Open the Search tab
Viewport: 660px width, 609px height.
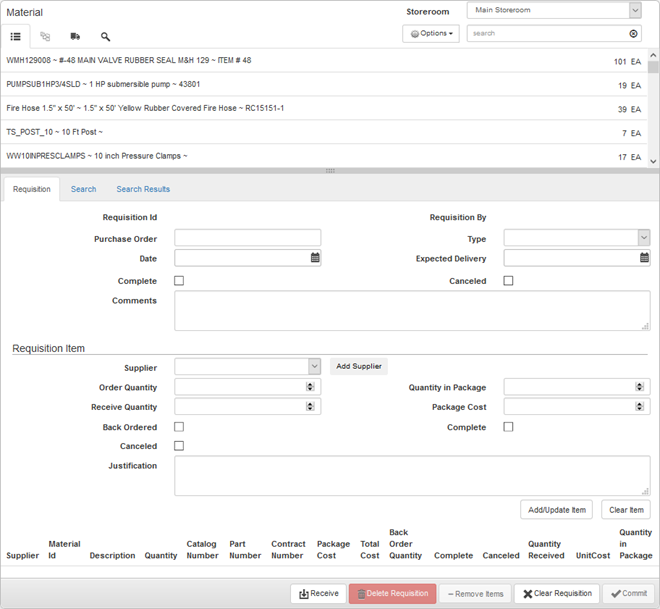(83, 189)
